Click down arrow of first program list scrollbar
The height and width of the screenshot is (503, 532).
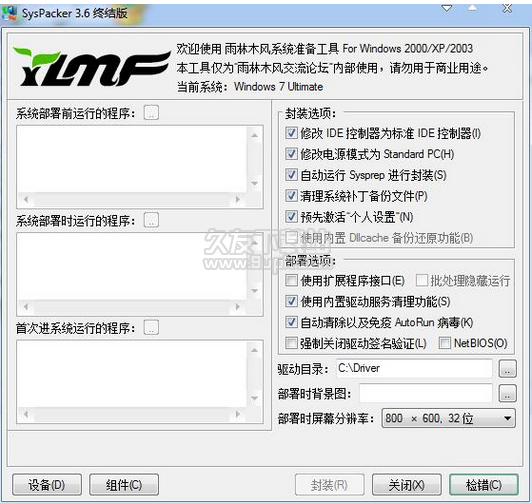point(254,183)
